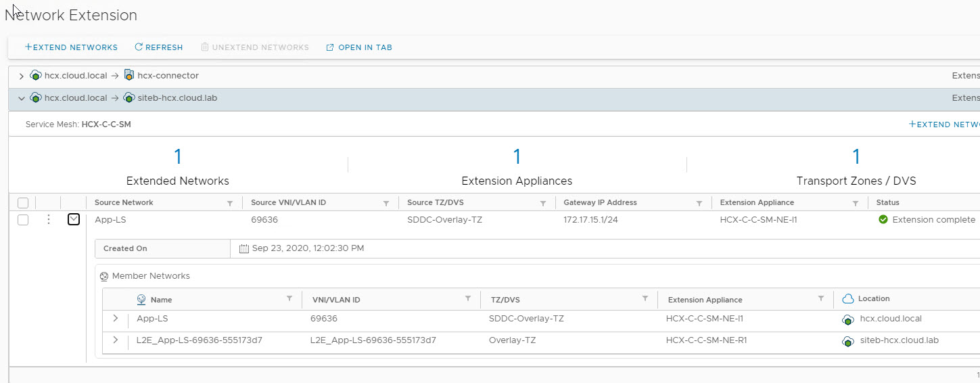Toggle the select-all checkbox in table header
Screen dimensions: 980x383
pyautogui.click(x=23, y=203)
